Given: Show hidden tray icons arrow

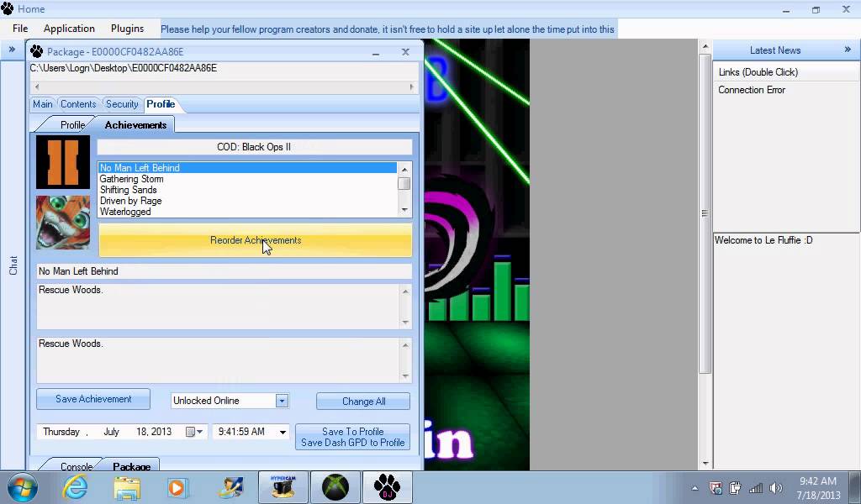Looking at the screenshot, I should click(x=695, y=487).
